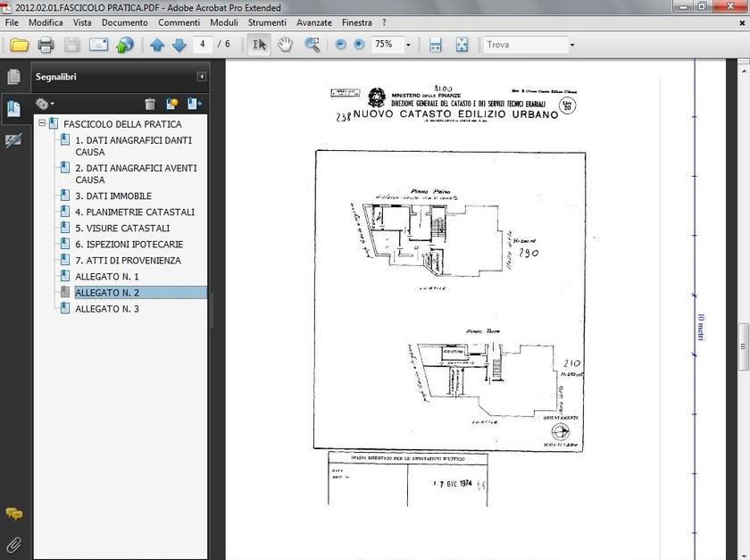Toggle scrolling fit-width view mode
This screenshot has width=750, height=560.
tap(436, 45)
